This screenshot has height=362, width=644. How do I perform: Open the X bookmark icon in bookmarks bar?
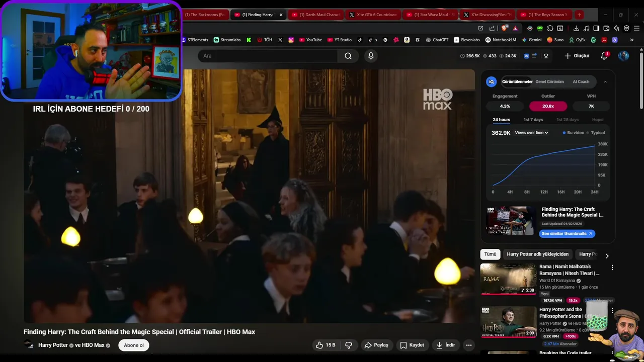point(280,40)
